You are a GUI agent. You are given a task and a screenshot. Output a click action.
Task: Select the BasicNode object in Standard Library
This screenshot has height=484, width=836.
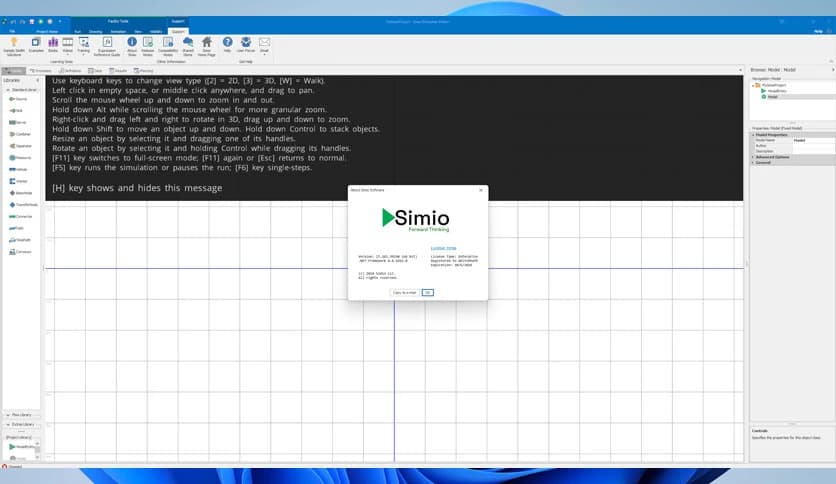coord(21,193)
